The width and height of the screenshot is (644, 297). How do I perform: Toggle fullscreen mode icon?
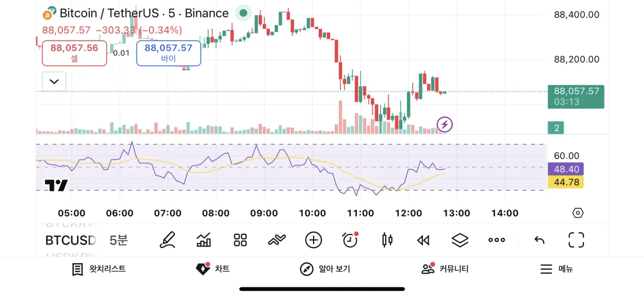(x=576, y=240)
